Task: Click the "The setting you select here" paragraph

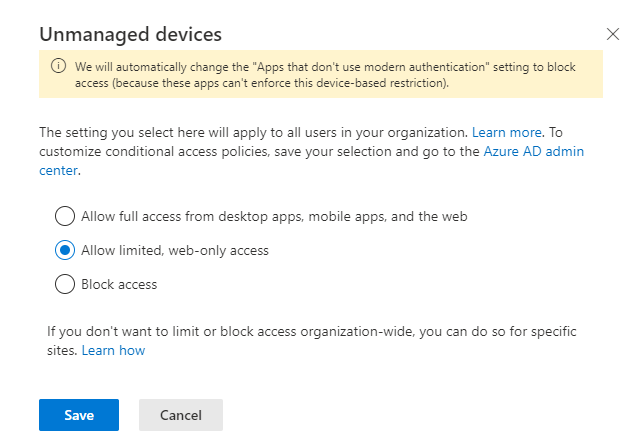Action: (312, 151)
